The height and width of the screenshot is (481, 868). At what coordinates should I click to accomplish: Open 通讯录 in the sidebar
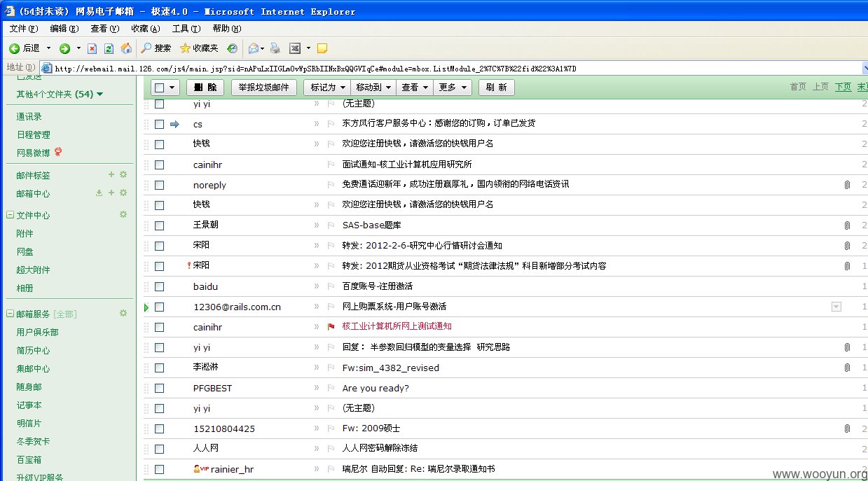[x=29, y=117]
